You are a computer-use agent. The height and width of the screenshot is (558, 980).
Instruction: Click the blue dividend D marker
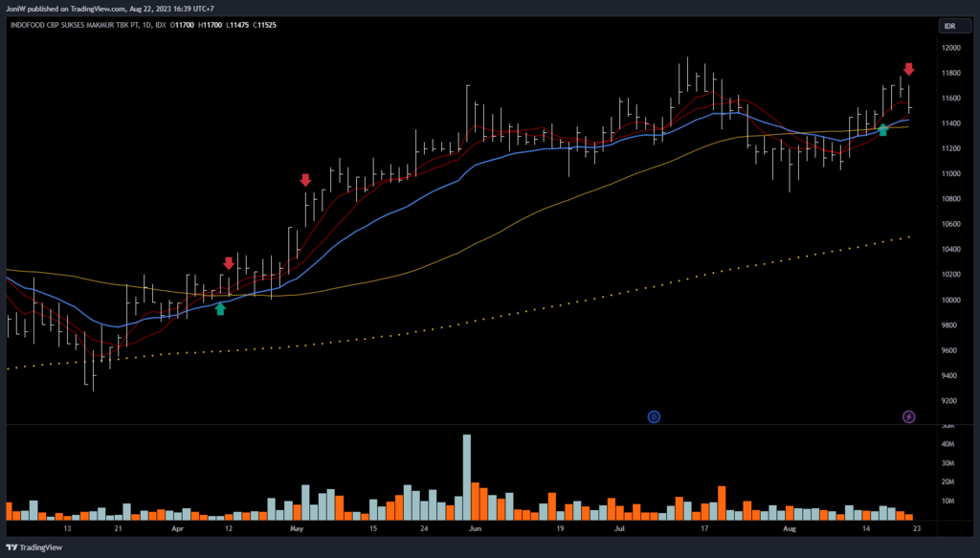click(x=654, y=416)
